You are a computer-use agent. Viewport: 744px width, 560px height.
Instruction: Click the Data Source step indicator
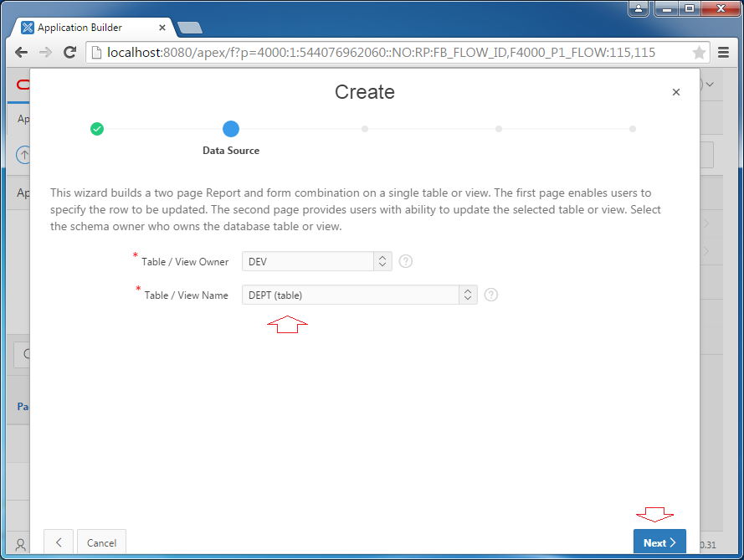coord(231,129)
